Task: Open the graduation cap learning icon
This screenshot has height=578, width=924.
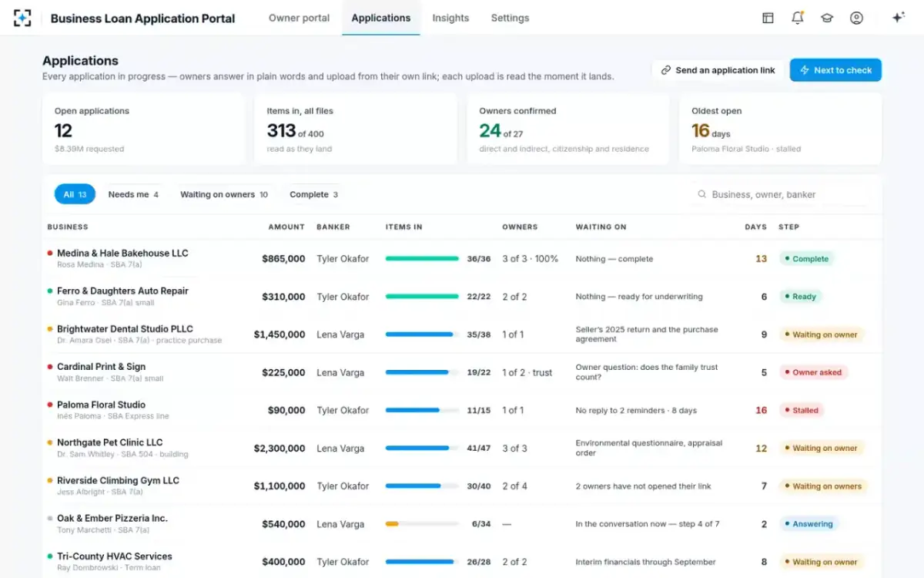Action: point(827,18)
